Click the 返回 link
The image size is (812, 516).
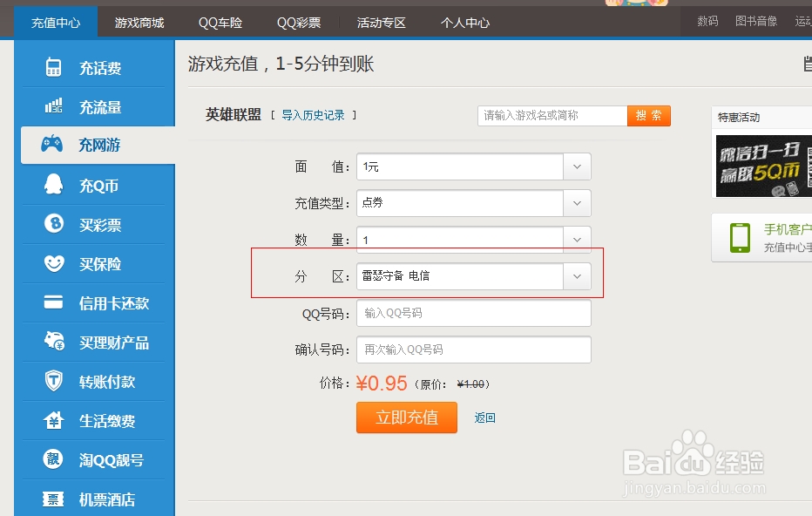coord(484,418)
